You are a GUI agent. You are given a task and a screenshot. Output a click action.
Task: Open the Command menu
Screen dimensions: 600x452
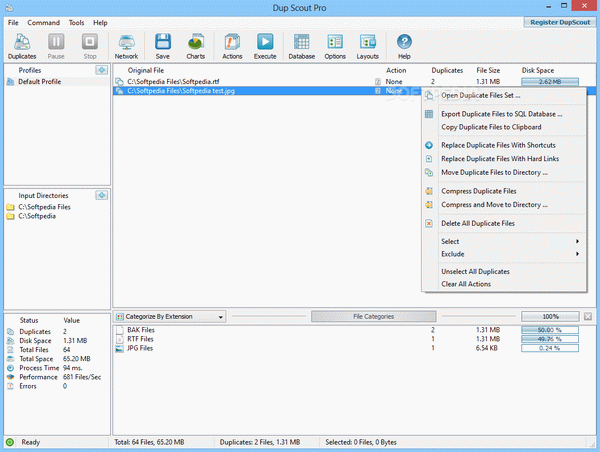[43, 23]
